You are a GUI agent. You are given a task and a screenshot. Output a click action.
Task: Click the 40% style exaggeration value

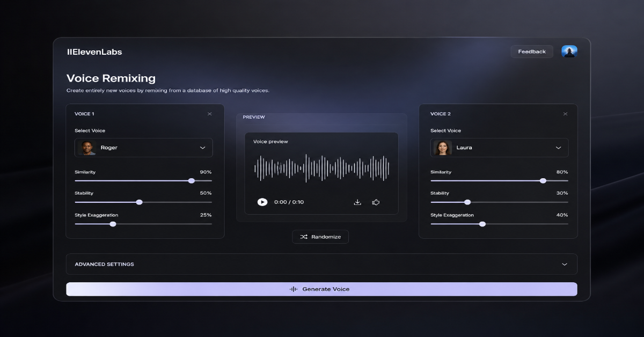(x=562, y=215)
